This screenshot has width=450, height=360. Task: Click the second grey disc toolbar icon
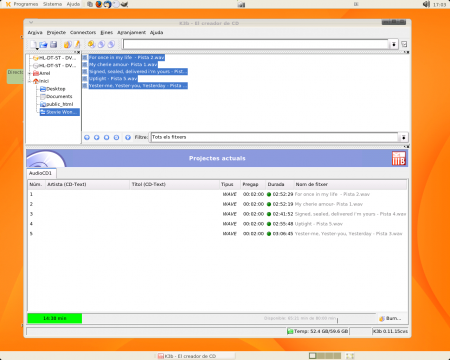(101, 44)
